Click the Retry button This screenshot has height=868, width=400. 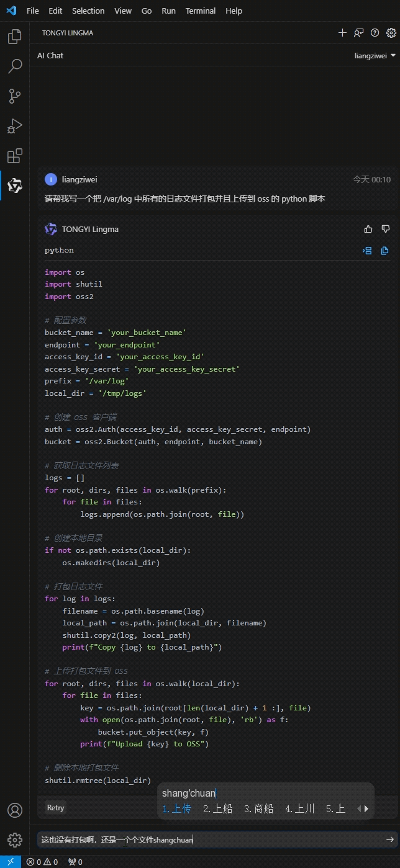click(55, 808)
